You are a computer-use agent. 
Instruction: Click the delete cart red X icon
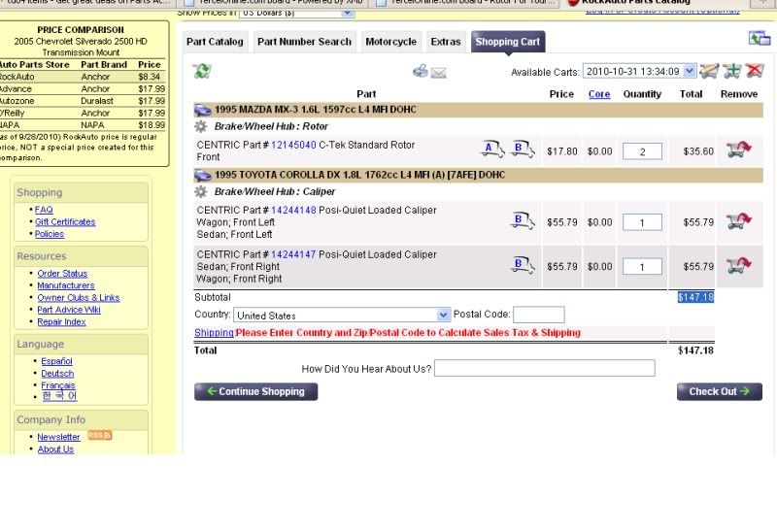click(755, 71)
